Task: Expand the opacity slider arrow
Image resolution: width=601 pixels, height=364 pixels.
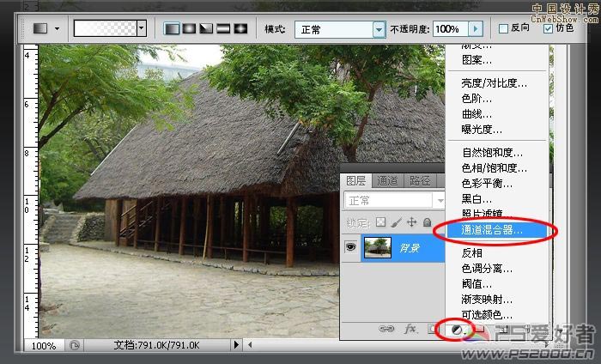Action: (x=477, y=29)
